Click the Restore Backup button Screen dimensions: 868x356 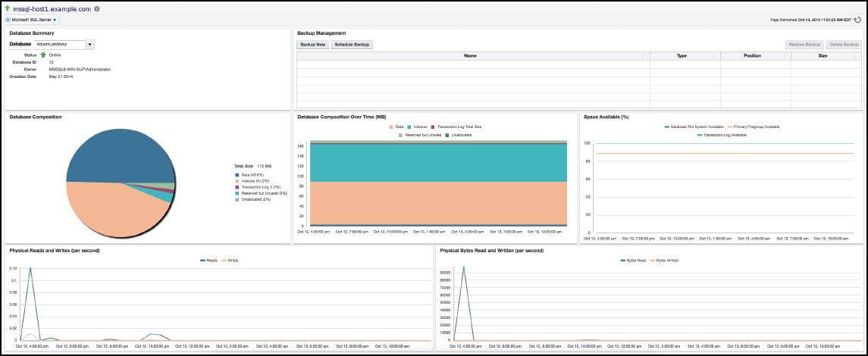pyautogui.click(x=805, y=44)
